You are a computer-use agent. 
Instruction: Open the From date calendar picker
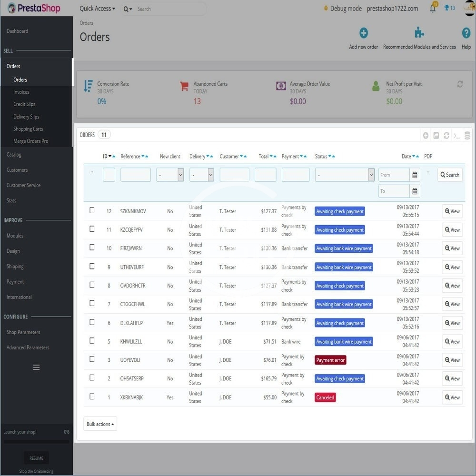coord(415,175)
